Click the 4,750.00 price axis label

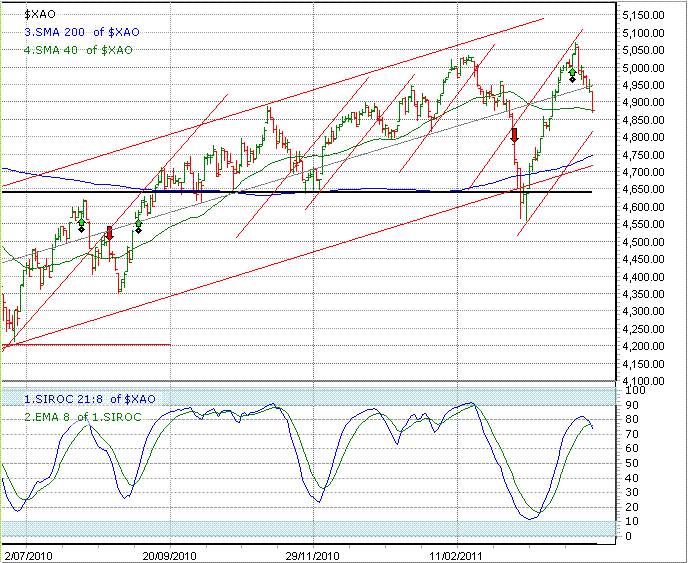643,154
